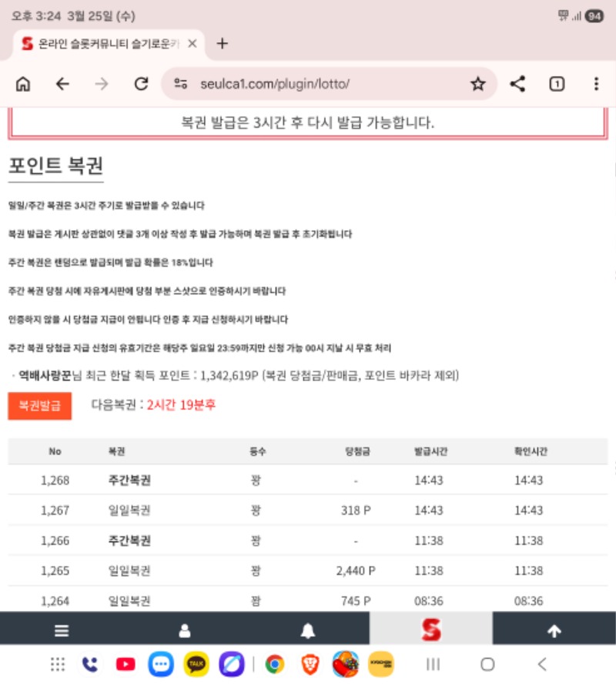The height and width of the screenshot is (684, 616).
Task: Launch KakaoTalk from the dock
Action: [x=196, y=664]
